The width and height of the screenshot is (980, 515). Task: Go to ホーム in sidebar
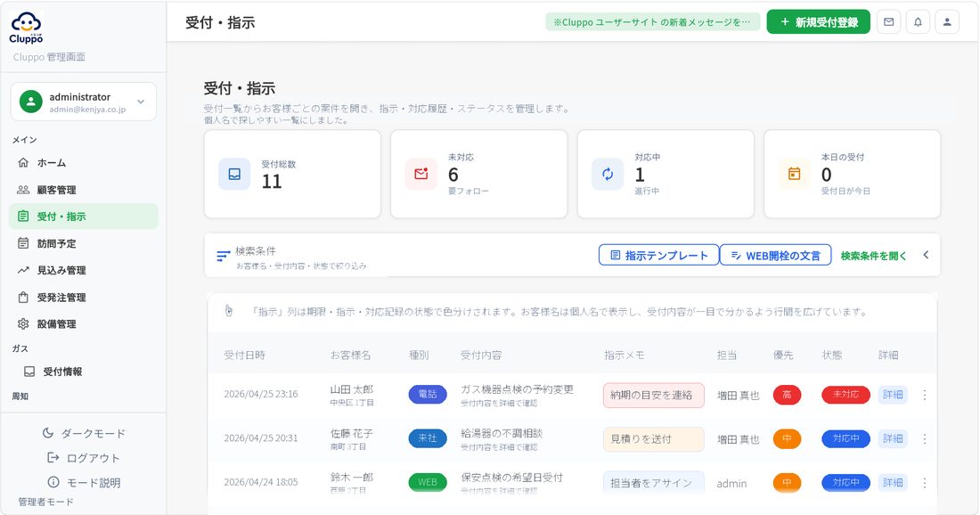pyautogui.click(x=84, y=162)
